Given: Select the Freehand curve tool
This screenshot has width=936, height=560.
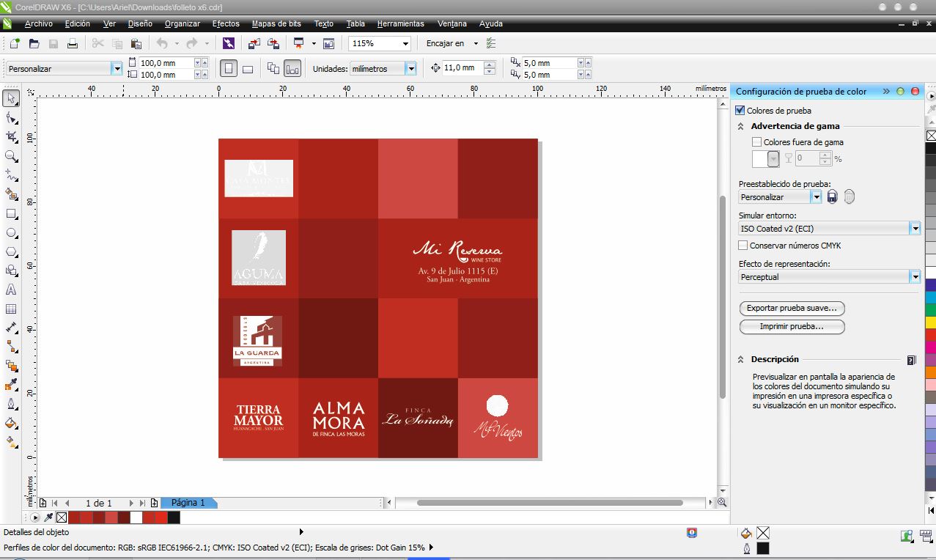Looking at the screenshot, I should 11,175.
